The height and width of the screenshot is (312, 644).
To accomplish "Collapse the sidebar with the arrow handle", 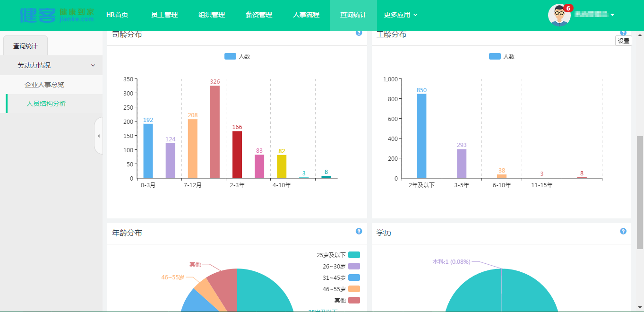I will coord(98,136).
